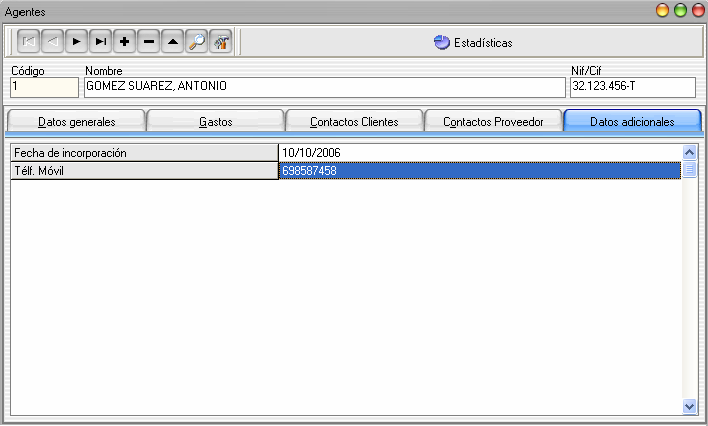
Task: Open Estadísticas
Action: coord(472,43)
